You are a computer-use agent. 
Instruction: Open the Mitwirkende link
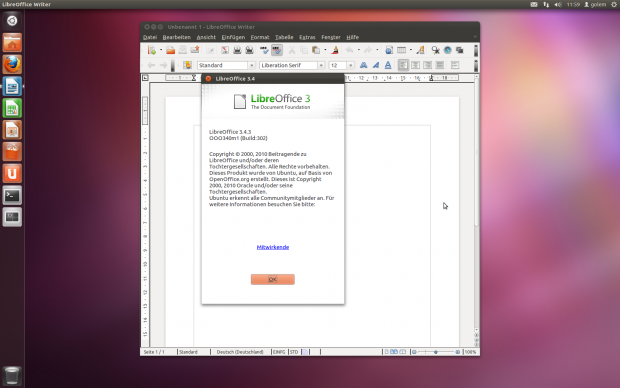coord(273,247)
